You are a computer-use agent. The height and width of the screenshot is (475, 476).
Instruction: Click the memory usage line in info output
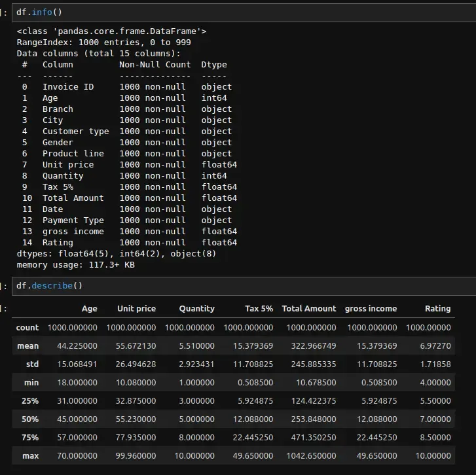pyautogui.click(x=77, y=265)
